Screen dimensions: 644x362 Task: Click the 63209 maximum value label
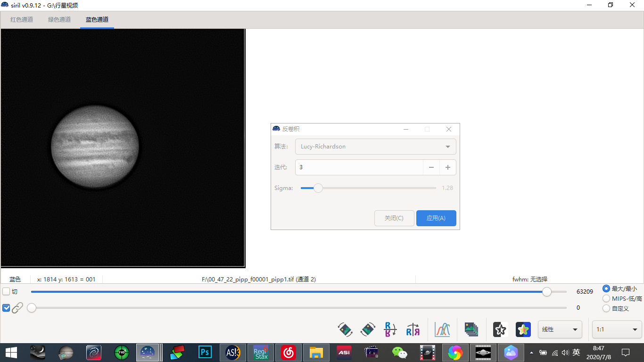coord(585,292)
